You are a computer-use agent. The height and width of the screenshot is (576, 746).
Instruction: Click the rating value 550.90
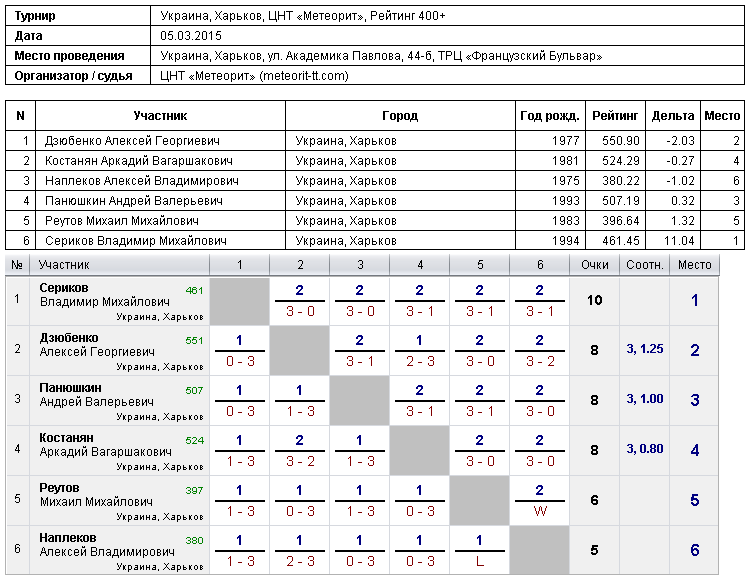[x=621, y=141]
